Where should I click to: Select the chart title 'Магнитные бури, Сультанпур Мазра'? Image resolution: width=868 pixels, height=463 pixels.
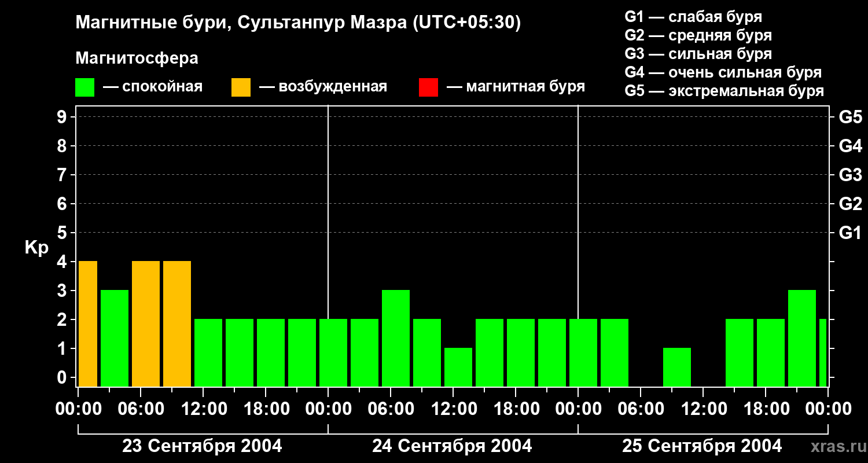242,23
